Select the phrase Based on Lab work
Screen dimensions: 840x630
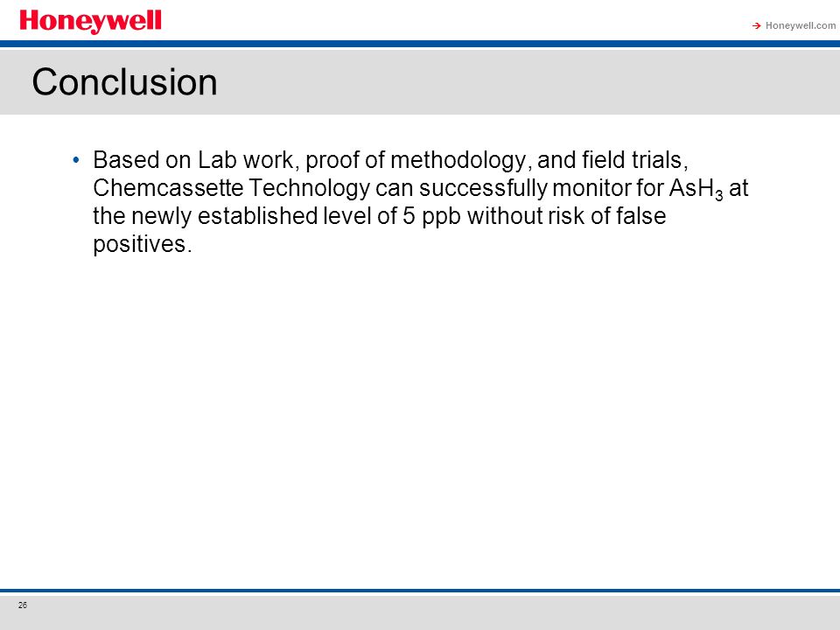coord(192,159)
